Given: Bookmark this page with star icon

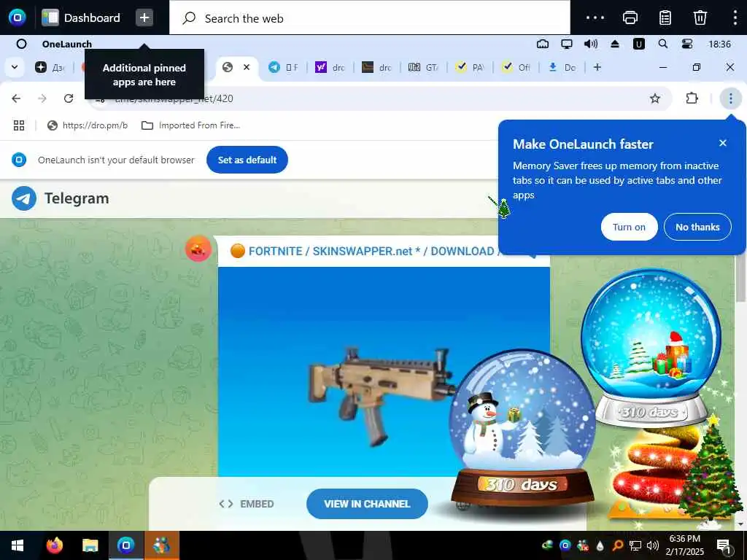Looking at the screenshot, I should tap(655, 98).
